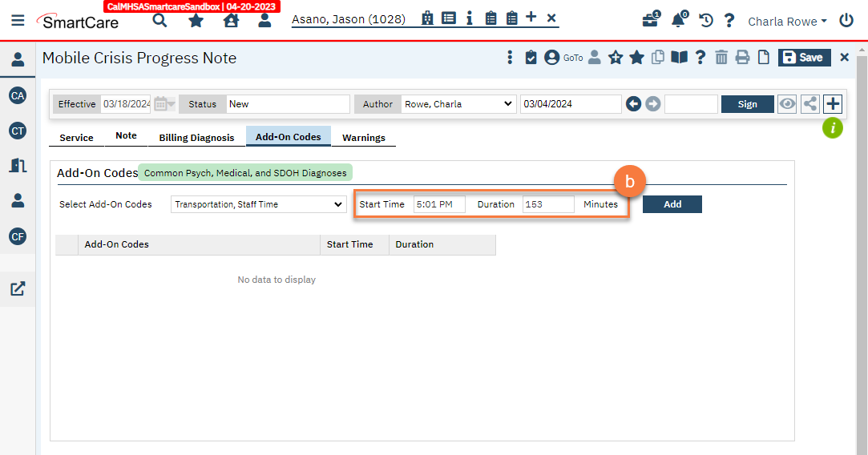
Task: Click the open book toolbar icon
Action: coord(679,57)
